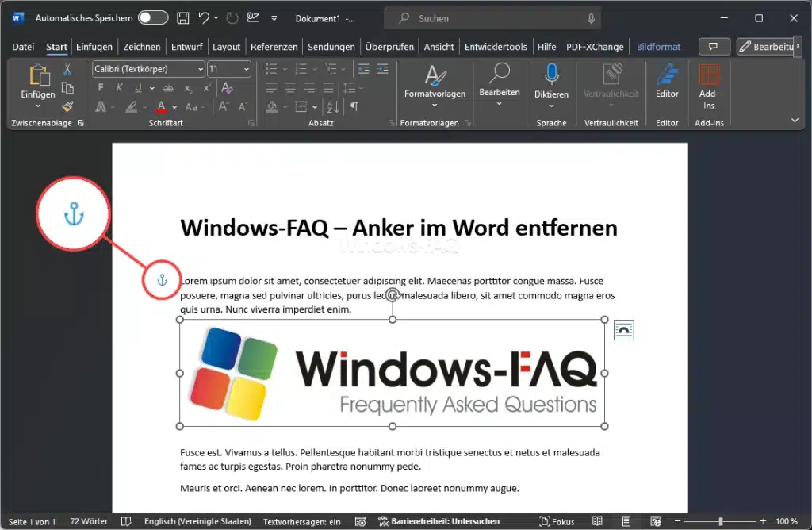Switch to the Einfügen ribbon tab
The height and width of the screenshot is (530, 812).
[x=94, y=47]
